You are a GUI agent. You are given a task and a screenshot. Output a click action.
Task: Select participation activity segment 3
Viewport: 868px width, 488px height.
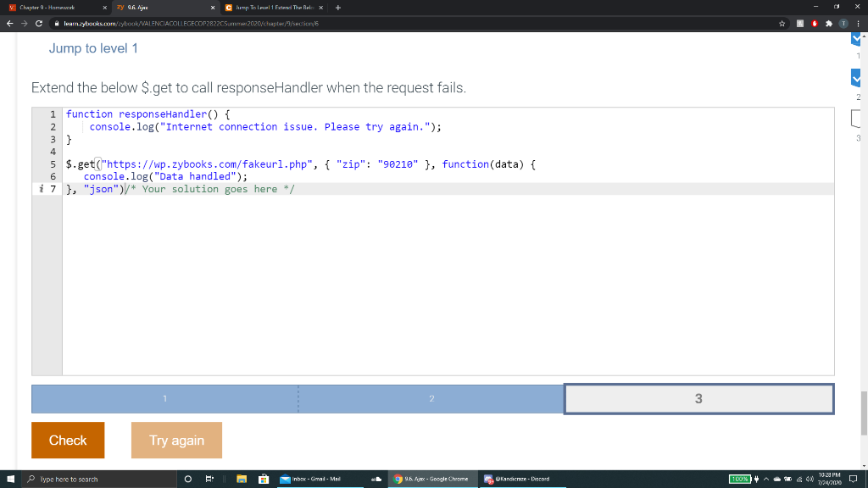click(x=698, y=398)
